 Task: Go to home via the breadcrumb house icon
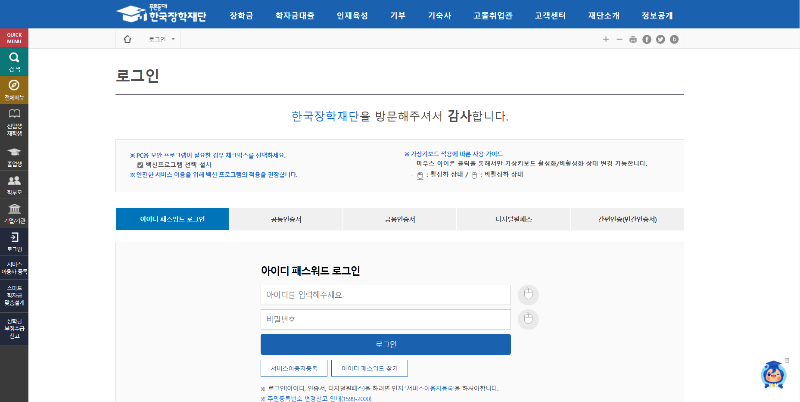click(x=128, y=39)
